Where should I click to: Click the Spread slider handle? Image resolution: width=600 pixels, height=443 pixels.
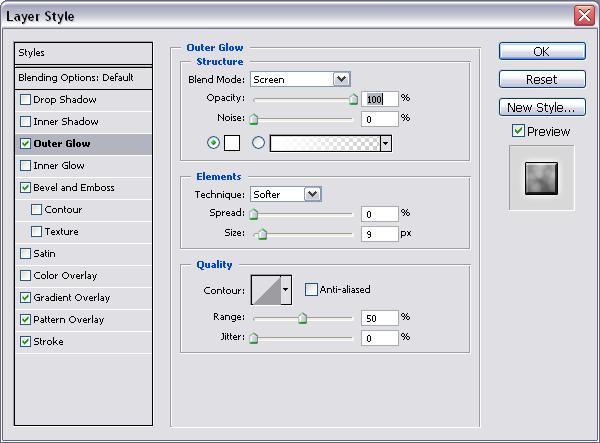(x=253, y=214)
